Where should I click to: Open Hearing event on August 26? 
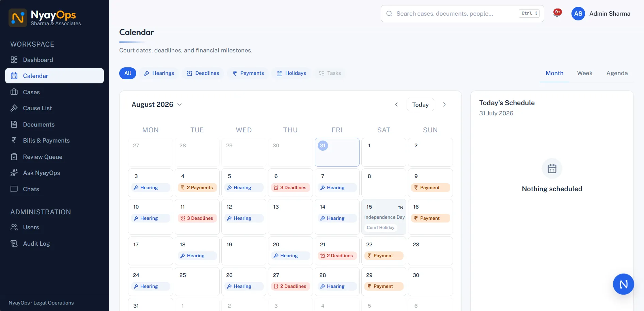(244, 286)
